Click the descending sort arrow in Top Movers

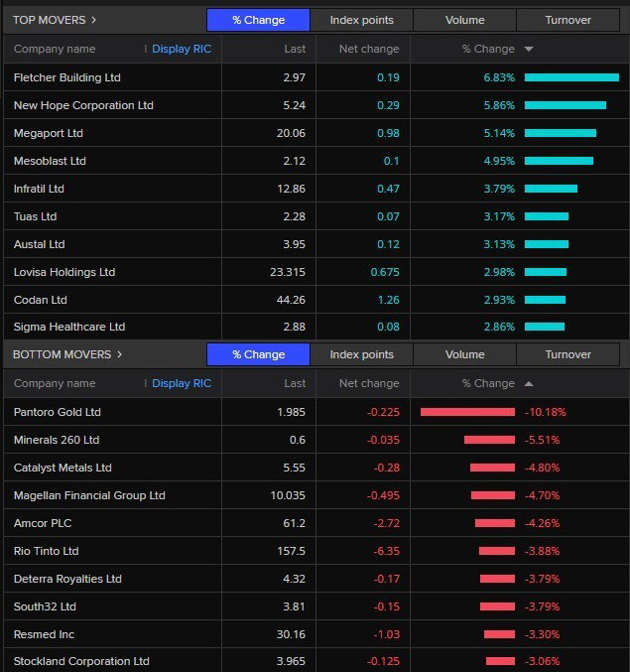(x=529, y=50)
